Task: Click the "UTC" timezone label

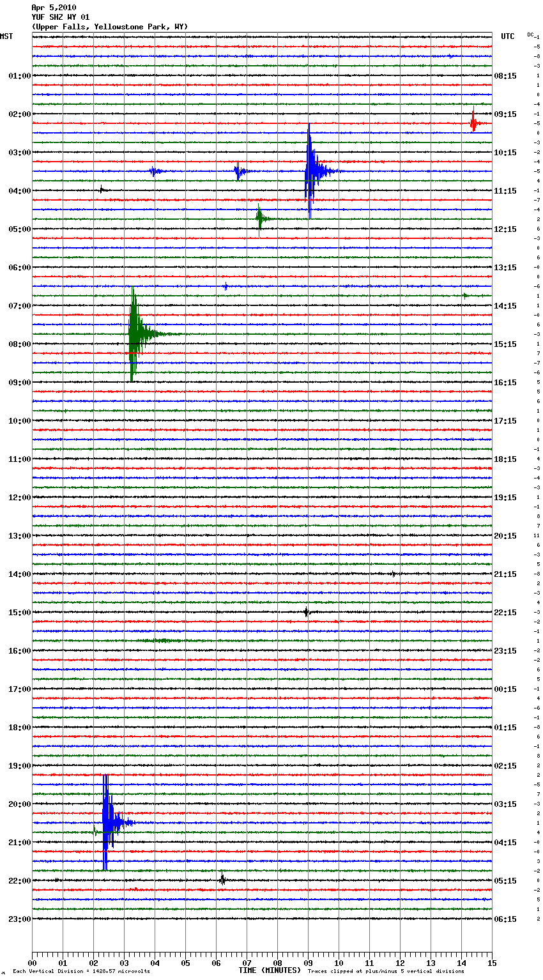Action: pos(508,36)
